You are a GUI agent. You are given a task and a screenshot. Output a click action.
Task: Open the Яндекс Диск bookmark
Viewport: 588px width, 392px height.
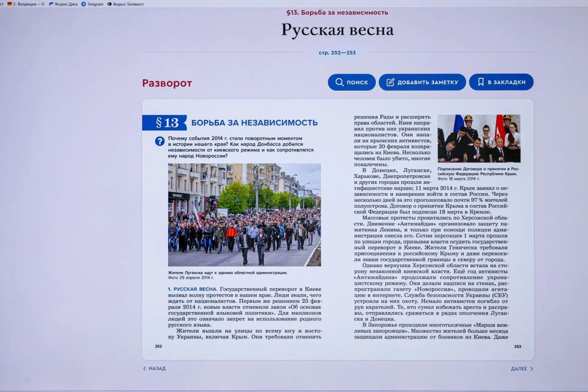pyautogui.click(x=64, y=4)
